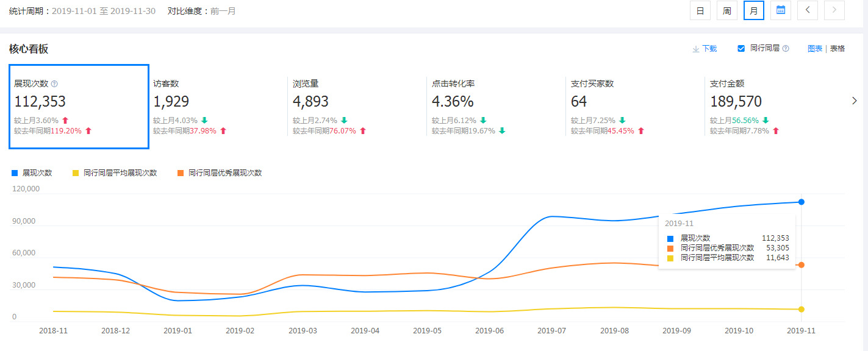Click the 2019-03 x-axis label
The height and width of the screenshot is (351, 868).
pyautogui.click(x=303, y=330)
